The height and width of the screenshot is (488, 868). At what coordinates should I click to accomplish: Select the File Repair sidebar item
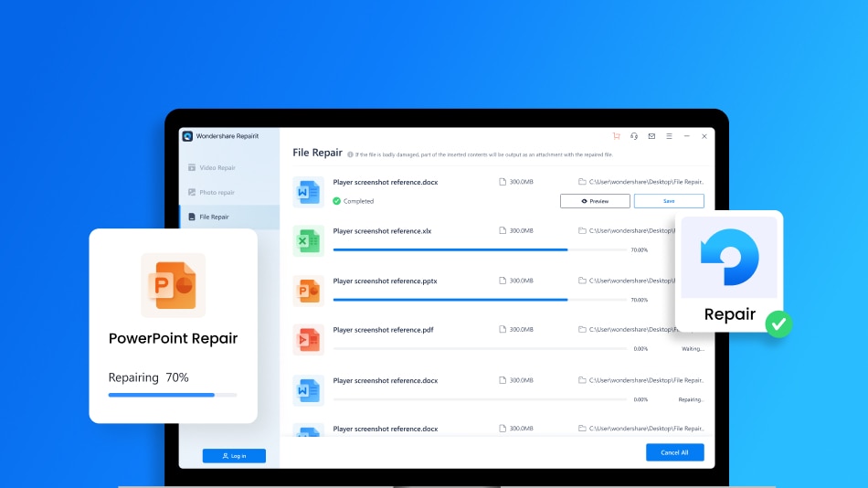(x=229, y=217)
